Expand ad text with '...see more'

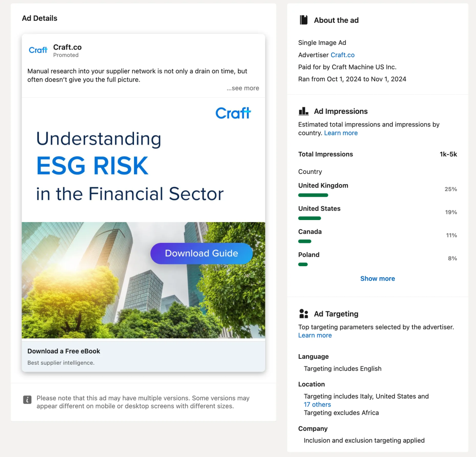(x=243, y=88)
